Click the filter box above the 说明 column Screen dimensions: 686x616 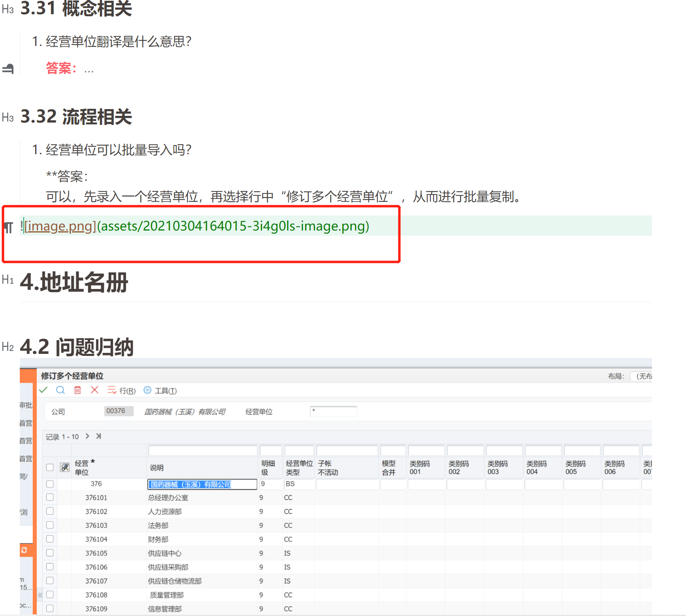(x=203, y=450)
